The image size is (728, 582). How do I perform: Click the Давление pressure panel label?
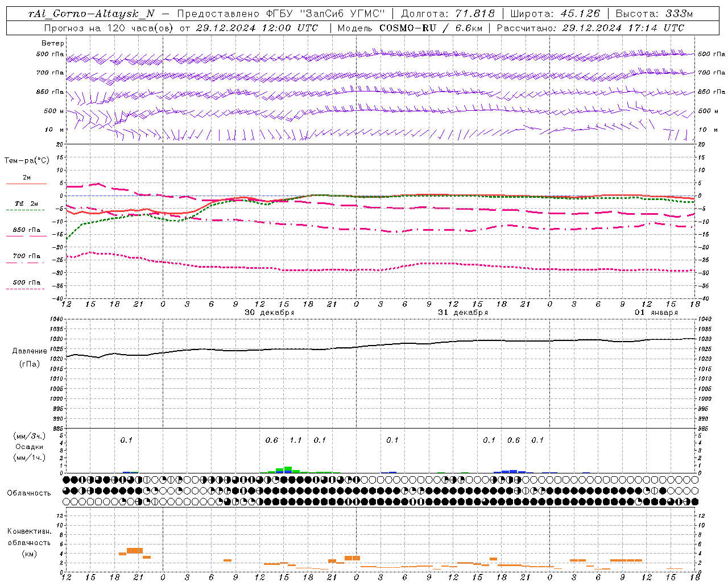pos(28,351)
